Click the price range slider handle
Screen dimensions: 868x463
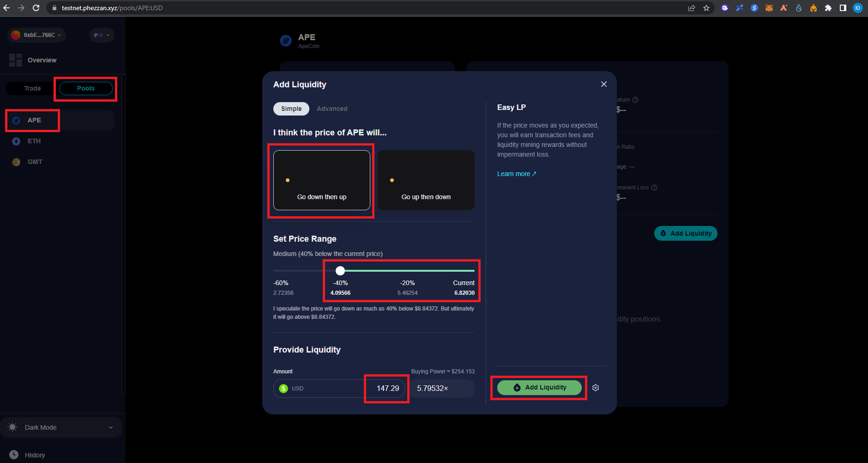tap(340, 271)
